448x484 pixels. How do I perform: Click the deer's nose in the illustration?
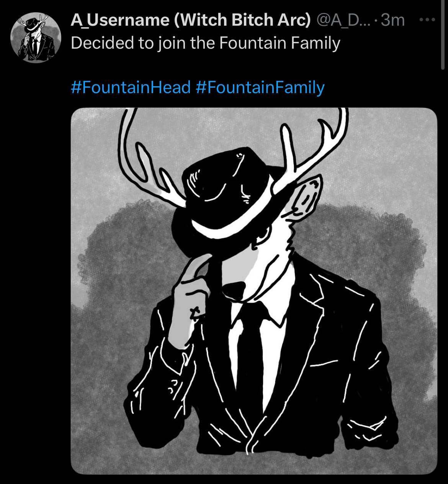(x=234, y=289)
